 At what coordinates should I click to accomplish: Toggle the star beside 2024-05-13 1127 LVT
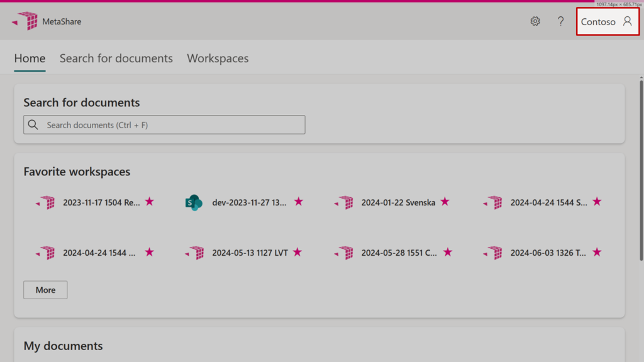tap(297, 252)
